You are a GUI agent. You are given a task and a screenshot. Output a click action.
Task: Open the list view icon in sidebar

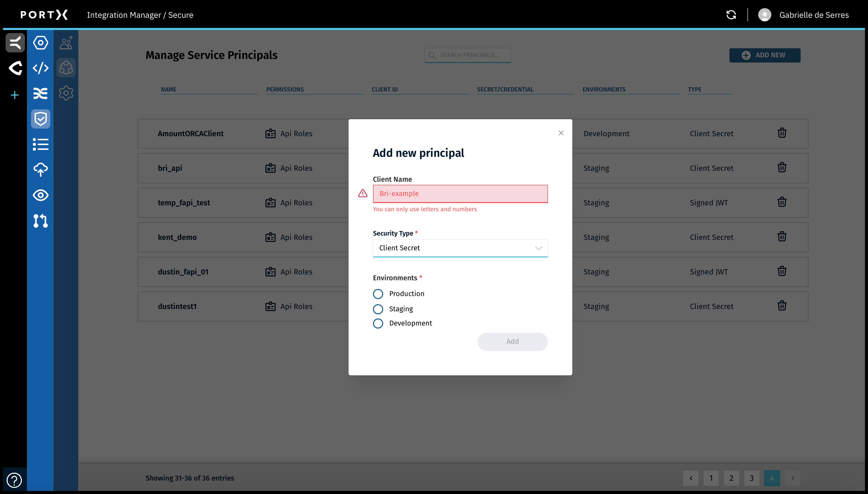tap(40, 144)
